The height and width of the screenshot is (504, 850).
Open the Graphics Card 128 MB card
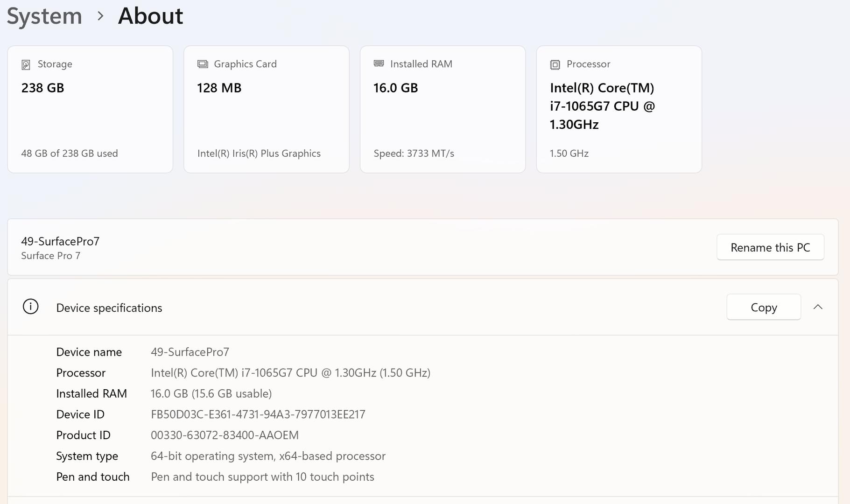[266, 110]
